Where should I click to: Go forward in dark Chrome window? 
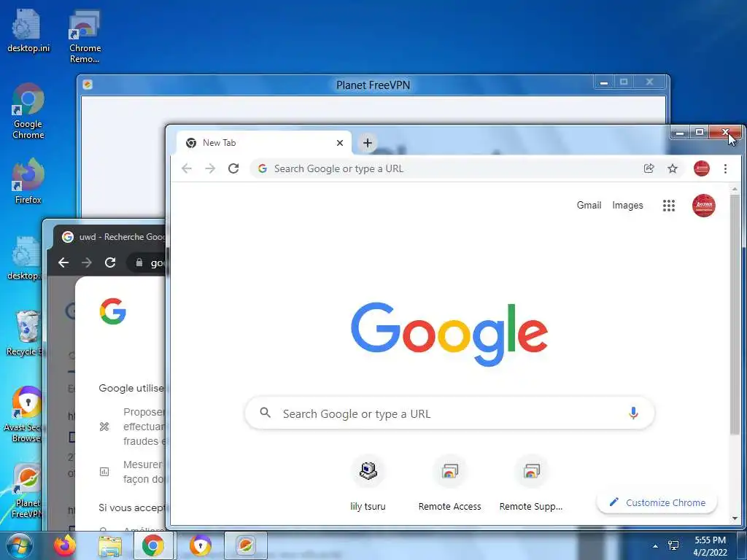point(87,262)
